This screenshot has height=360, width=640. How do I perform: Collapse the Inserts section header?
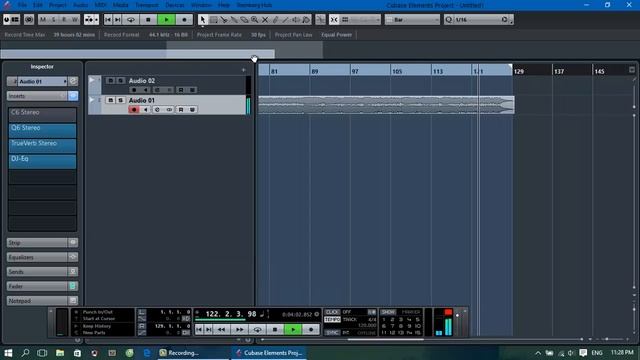point(37,96)
